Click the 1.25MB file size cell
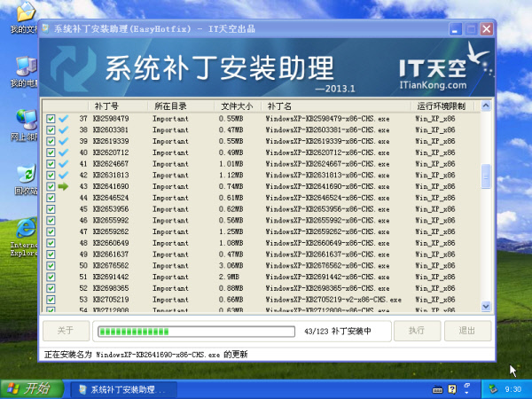This screenshot has width=532, height=399. 231,231
